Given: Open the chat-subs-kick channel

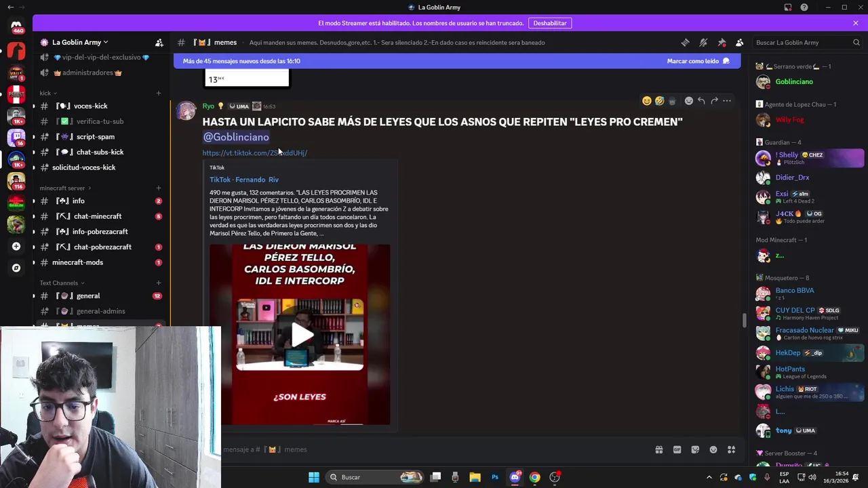Looking at the screenshot, I should click(100, 152).
